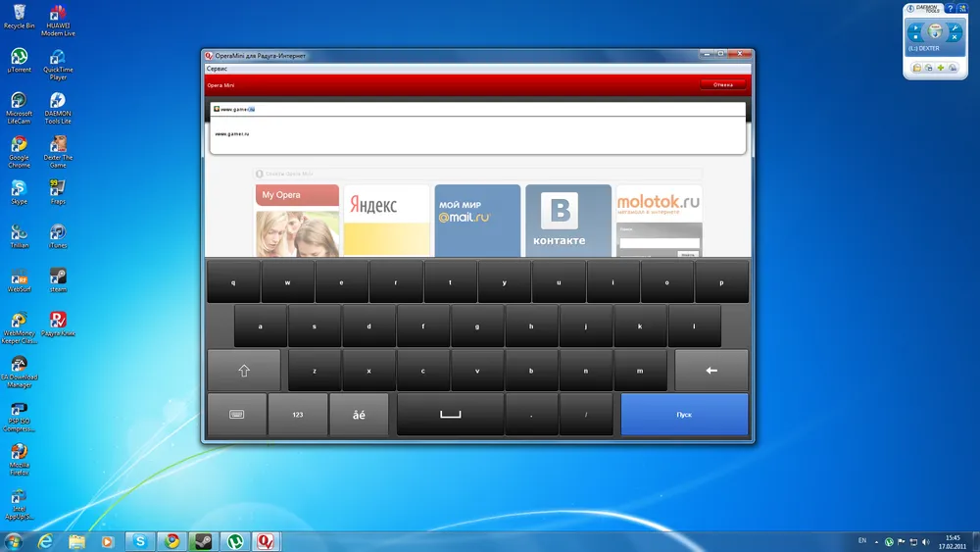The width and height of the screenshot is (980, 552).
Task: Click the Action Center flag icon in the tray
Action: tap(902, 542)
